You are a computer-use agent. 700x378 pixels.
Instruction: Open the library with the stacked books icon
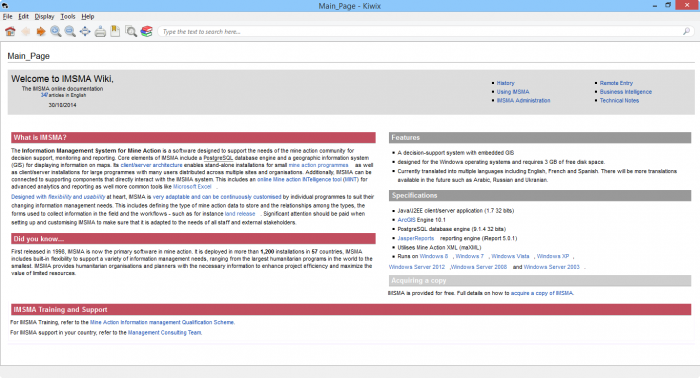(146, 31)
